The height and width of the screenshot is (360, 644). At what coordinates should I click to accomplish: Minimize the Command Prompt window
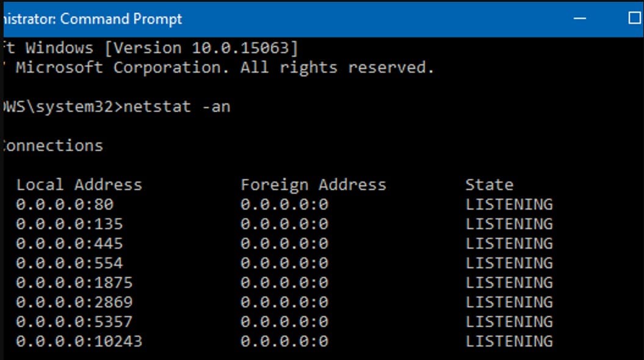coord(579,18)
